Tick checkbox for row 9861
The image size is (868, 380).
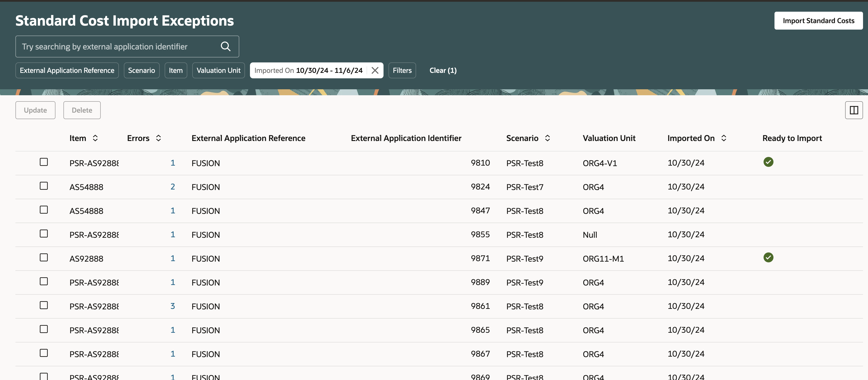point(44,306)
